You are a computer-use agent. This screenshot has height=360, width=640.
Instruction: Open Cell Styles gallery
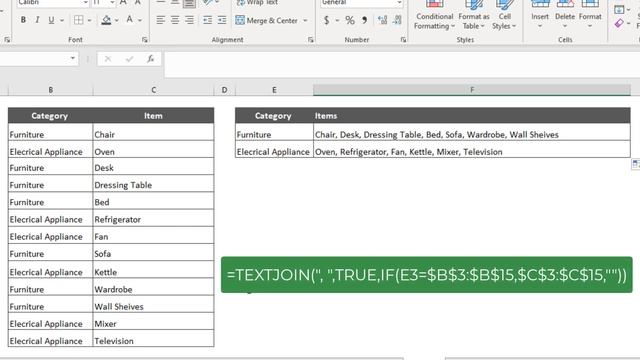[x=504, y=16]
